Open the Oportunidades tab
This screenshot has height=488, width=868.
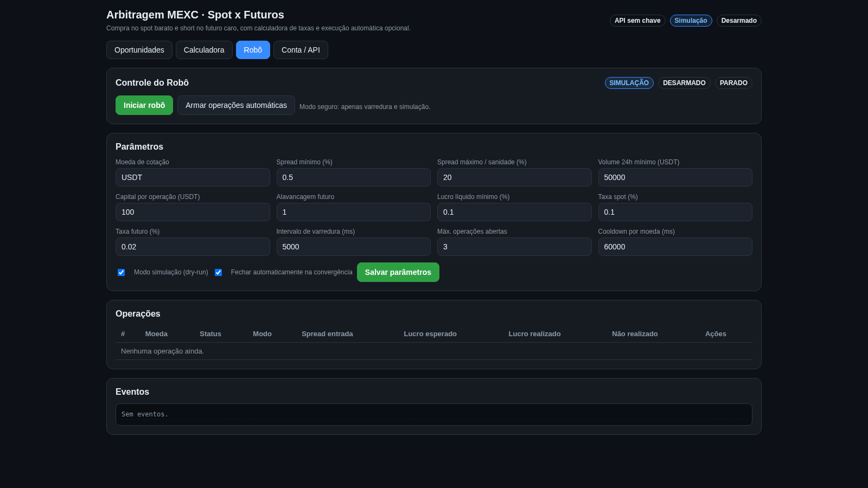pos(139,50)
